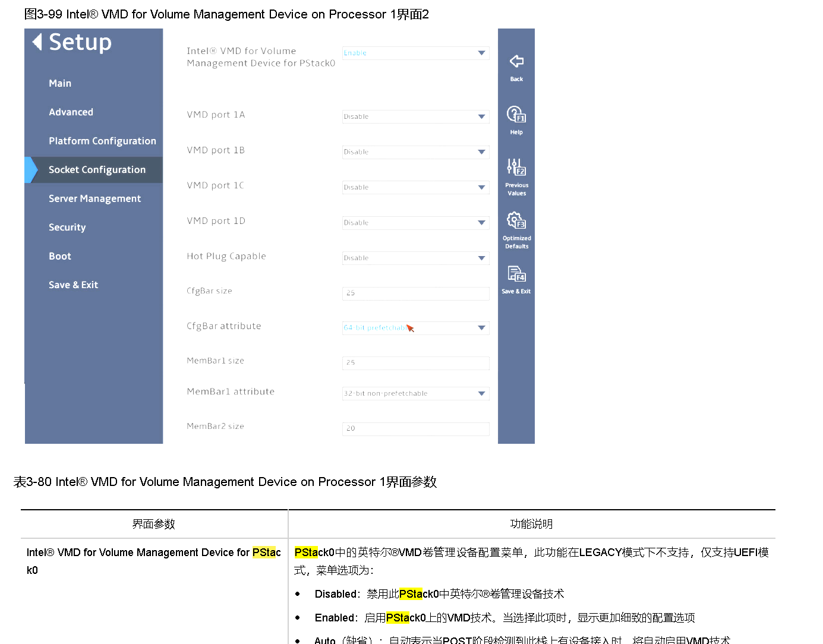The width and height of the screenshot is (823, 644).
Task: Click the Setup back arrow icon
Action: coord(37,42)
